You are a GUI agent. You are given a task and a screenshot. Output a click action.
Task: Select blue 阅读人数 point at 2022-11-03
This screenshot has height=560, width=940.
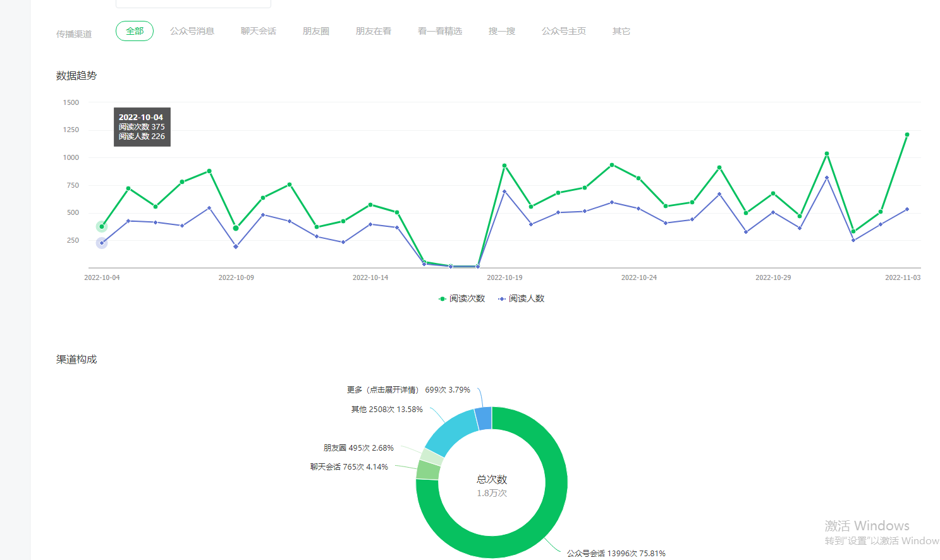[907, 209]
